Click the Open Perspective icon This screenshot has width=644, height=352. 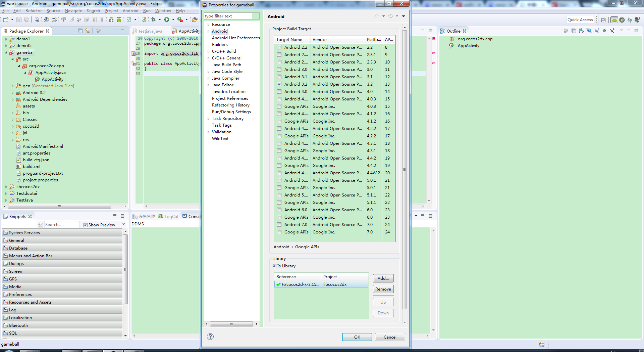click(x=604, y=20)
